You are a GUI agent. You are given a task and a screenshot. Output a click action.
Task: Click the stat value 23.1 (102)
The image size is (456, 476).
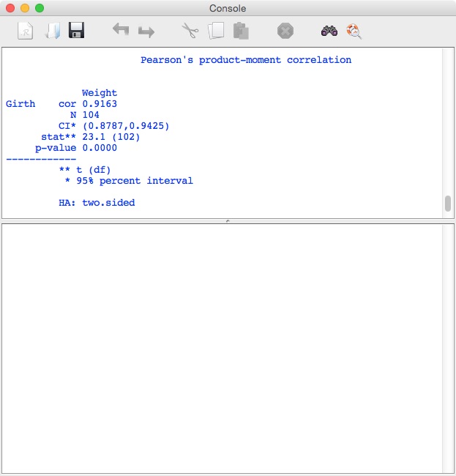(111, 137)
